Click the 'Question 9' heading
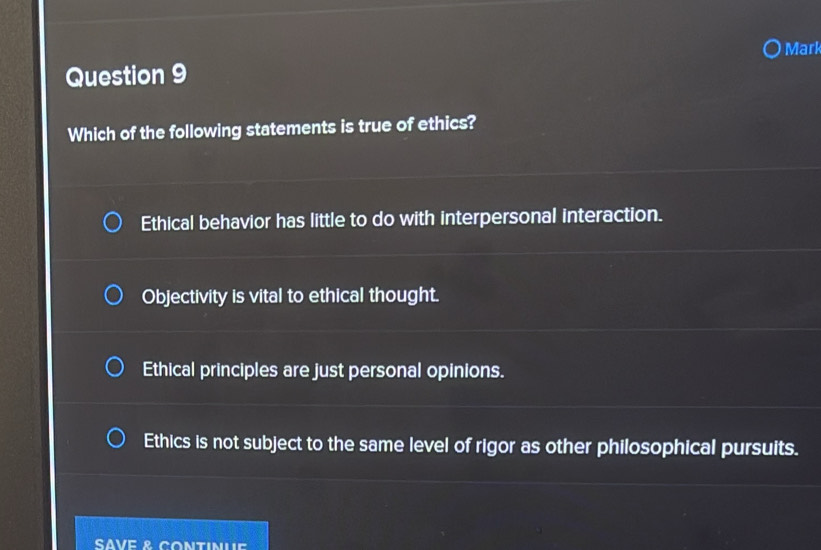Viewport: 821px width, 550px height. (x=126, y=76)
